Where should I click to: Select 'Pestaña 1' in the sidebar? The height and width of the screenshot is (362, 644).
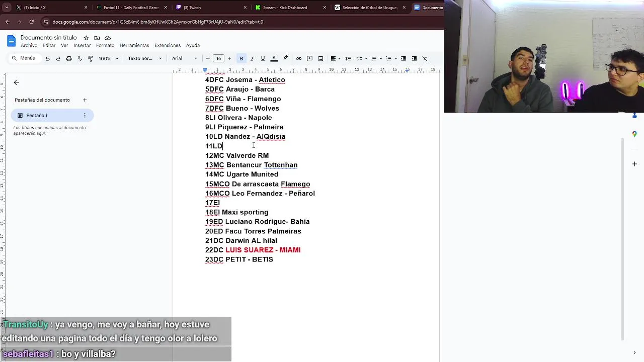tap(52, 116)
